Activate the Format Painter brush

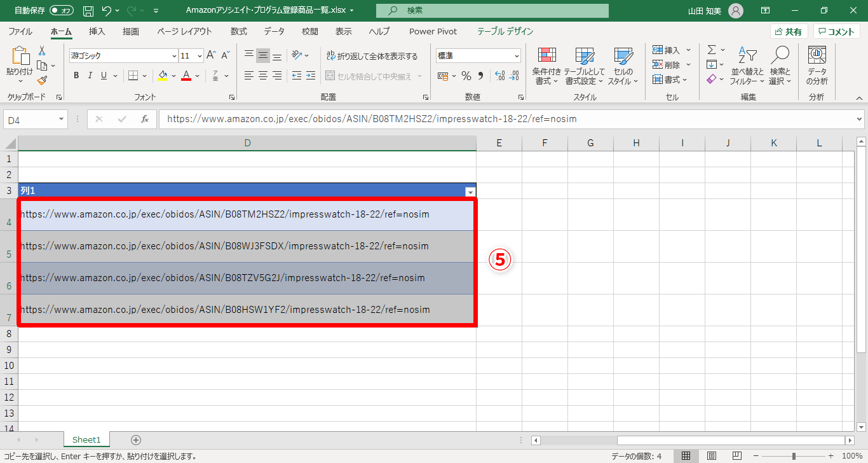tap(42, 80)
